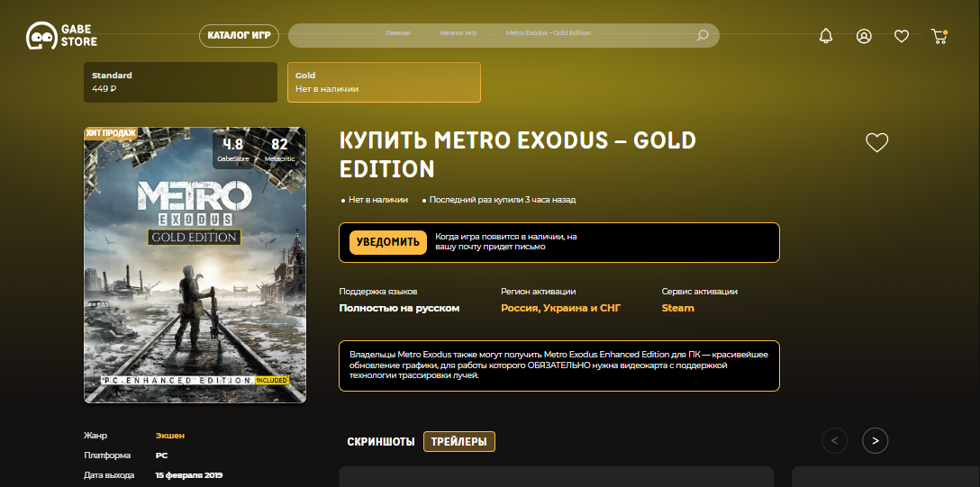Click the 4.8 GabeStore rating
Image resolution: width=980 pixels, height=487 pixels.
(x=232, y=149)
